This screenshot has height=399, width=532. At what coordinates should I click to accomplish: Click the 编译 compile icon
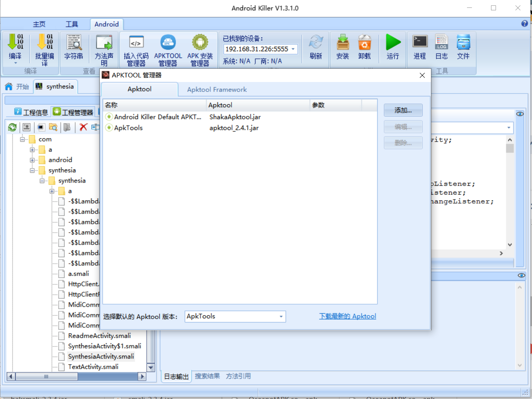click(15, 42)
